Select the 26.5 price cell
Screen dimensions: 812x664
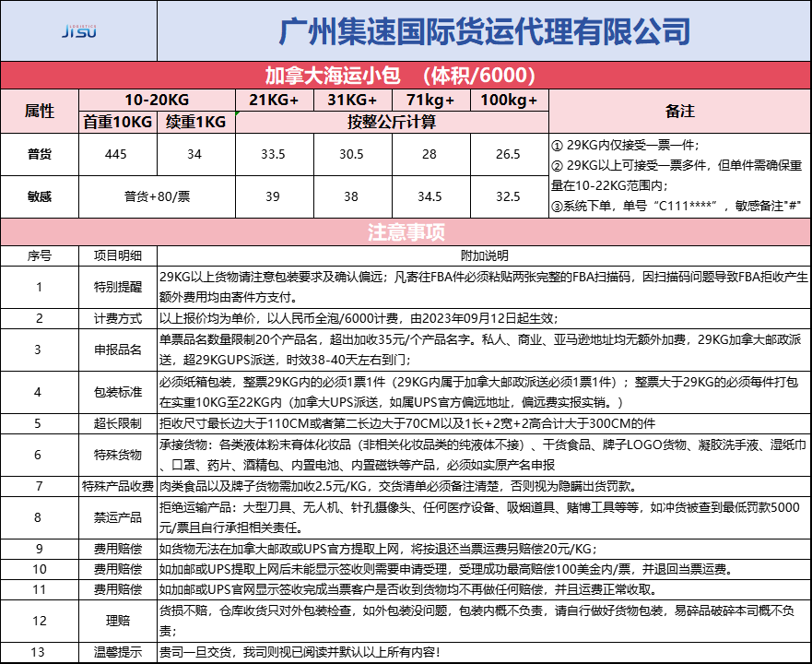tap(510, 154)
